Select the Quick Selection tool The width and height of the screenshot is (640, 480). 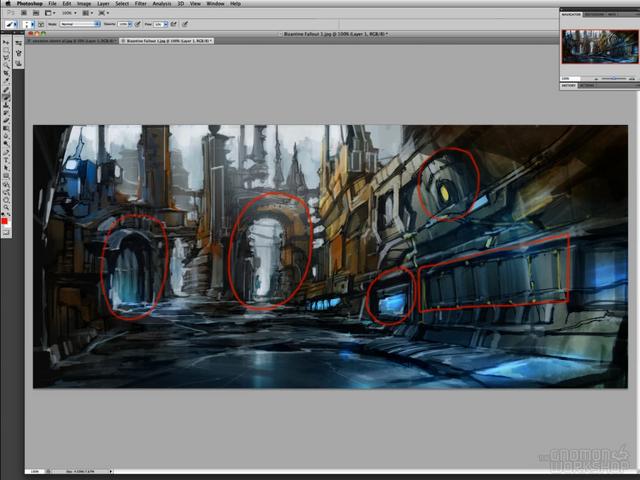click(6, 66)
